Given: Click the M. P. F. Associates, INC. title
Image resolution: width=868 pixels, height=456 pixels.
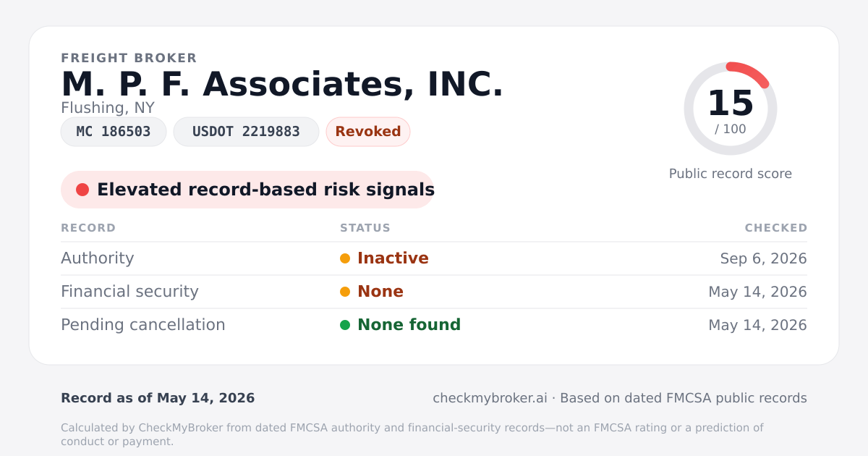Looking at the screenshot, I should [x=282, y=85].
